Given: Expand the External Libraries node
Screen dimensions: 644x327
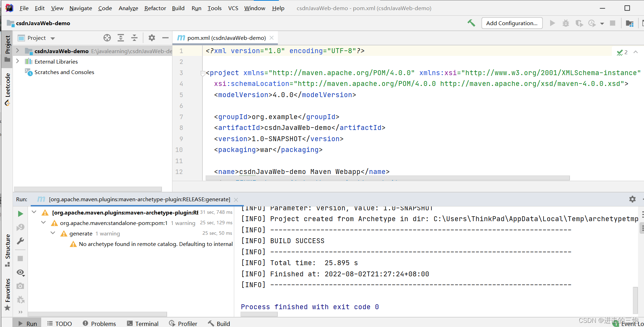Looking at the screenshot, I should (x=18, y=61).
